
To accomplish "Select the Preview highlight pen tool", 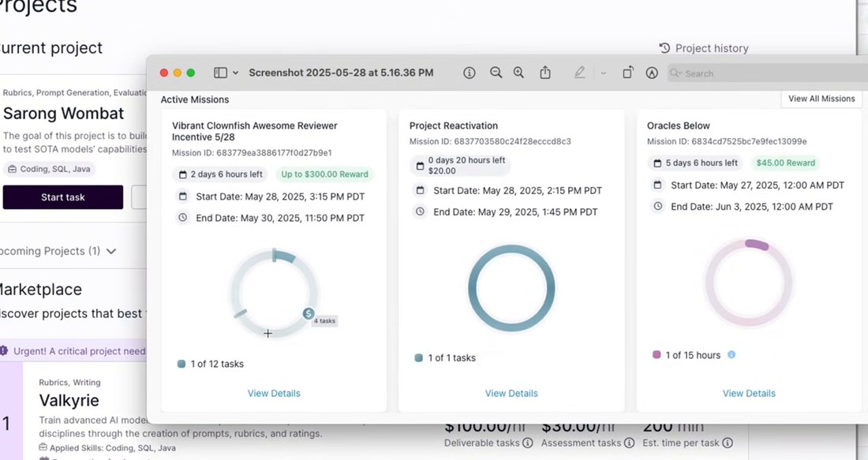I will (x=580, y=73).
